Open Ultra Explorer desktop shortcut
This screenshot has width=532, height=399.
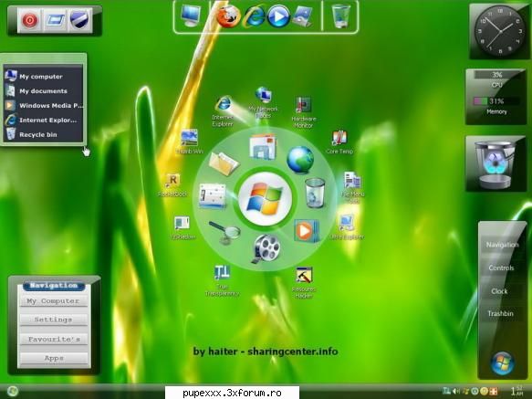tap(347, 227)
